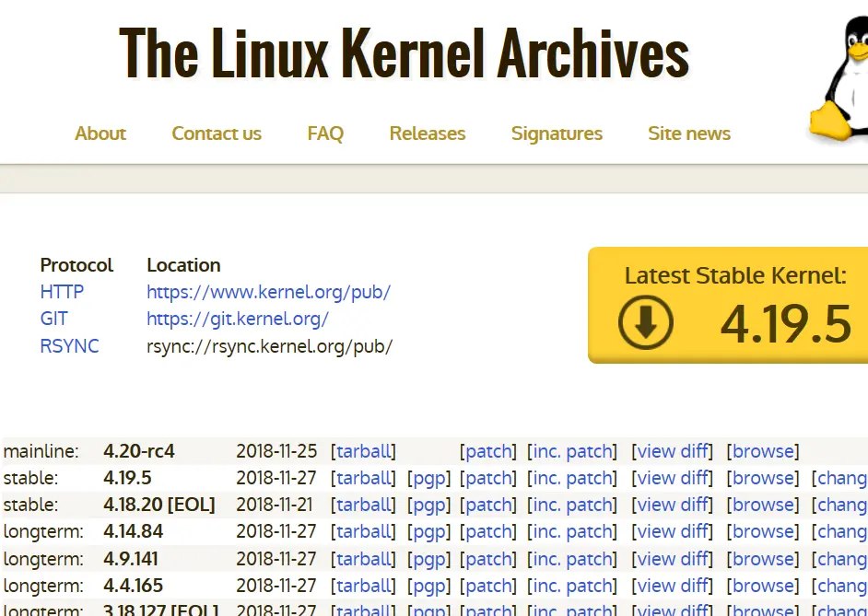Download tarball for longterm 4.4.165
The height and width of the screenshot is (616, 868).
[x=364, y=586]
